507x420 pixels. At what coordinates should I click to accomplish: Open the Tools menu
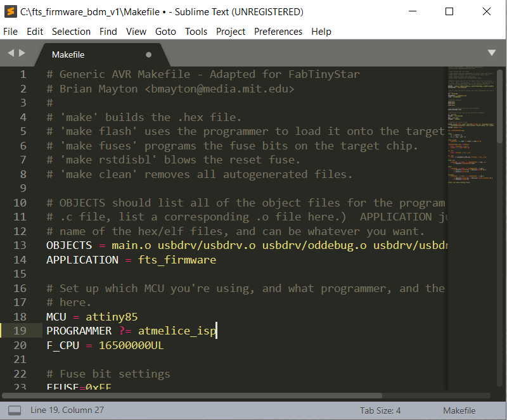point(196,32)
